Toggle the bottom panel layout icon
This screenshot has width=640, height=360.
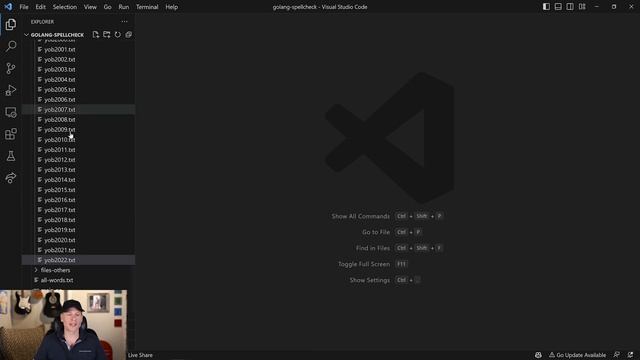pyautogui.click(x=558, y=7)
